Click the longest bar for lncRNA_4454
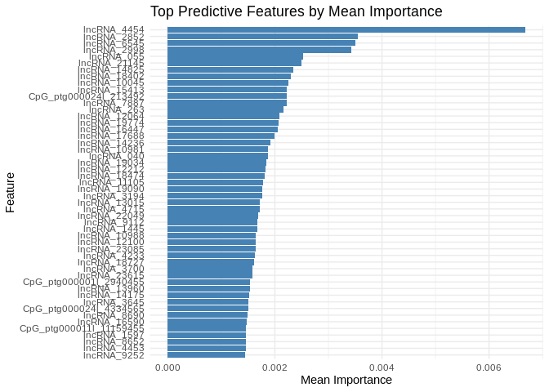The width and height of the screenshot is (549, 392). [346, 29]
